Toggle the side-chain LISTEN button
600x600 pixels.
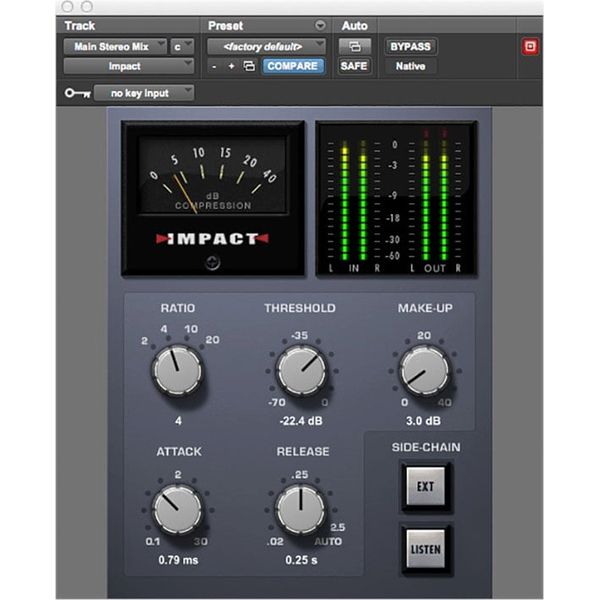coord(426,549)
